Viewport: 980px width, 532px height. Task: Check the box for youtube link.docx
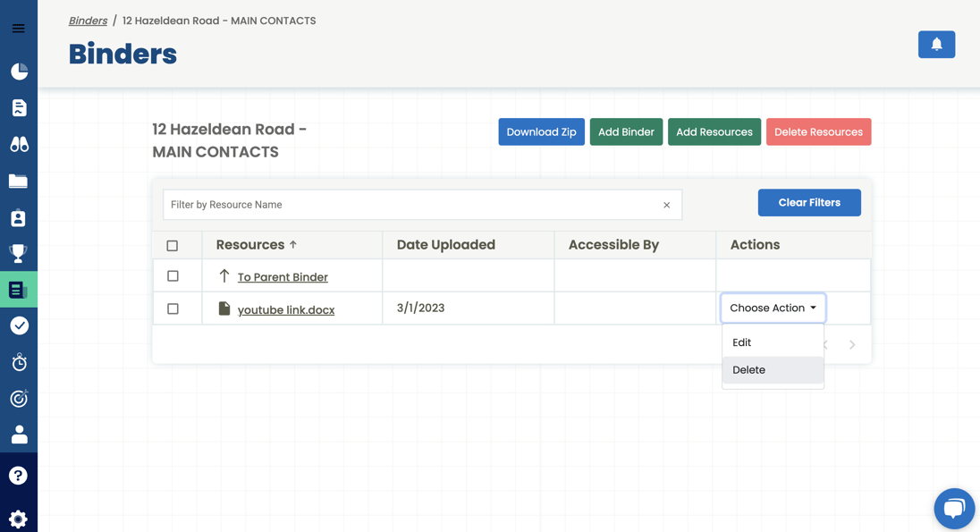(x=173, y=308)
